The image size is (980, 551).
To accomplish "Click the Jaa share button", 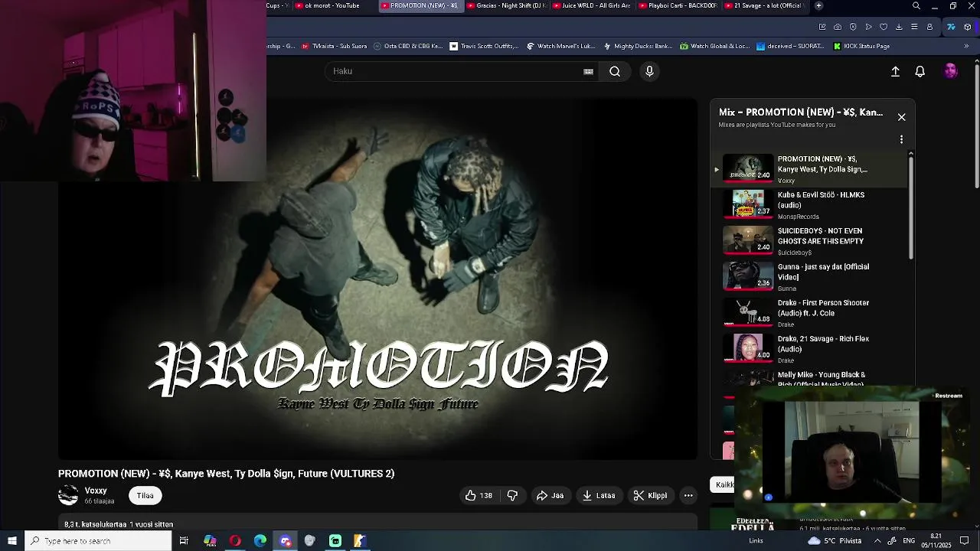I will point(550,495).
